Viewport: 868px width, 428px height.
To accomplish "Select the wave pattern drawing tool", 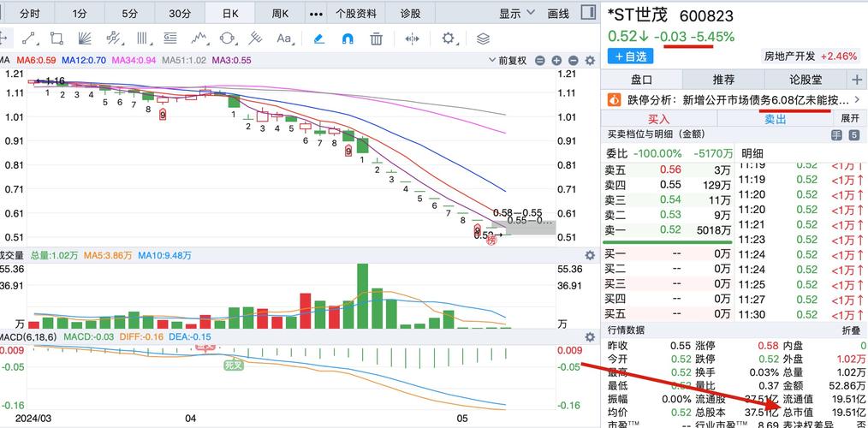I will (199, 39).
